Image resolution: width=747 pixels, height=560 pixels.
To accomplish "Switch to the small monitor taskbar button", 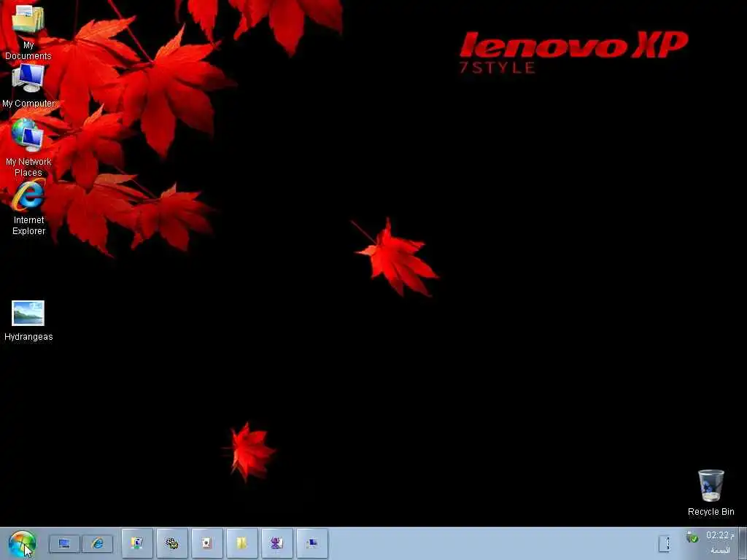I will click(312, 542).
